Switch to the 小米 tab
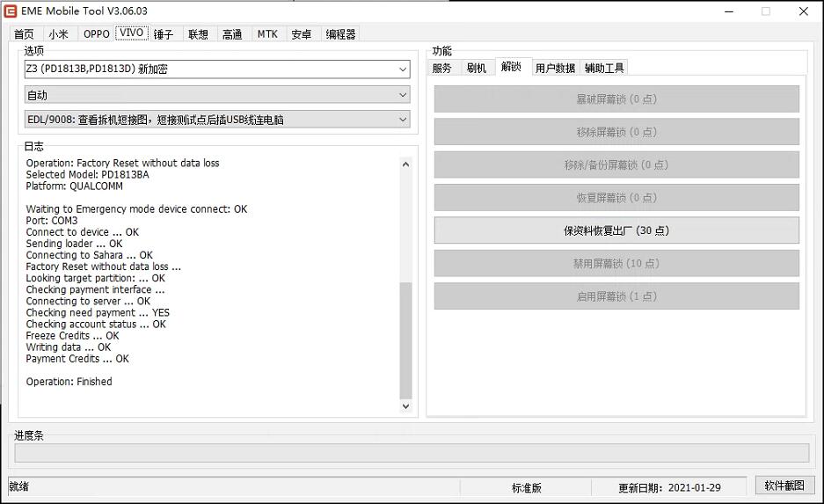 point(58,34)
